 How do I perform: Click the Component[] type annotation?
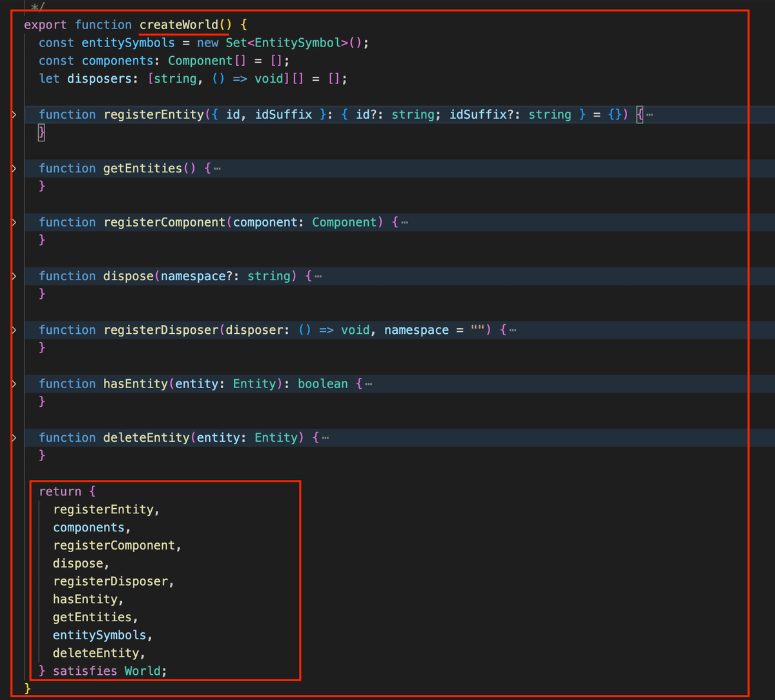pyautogui.click(x=207, y=61)
